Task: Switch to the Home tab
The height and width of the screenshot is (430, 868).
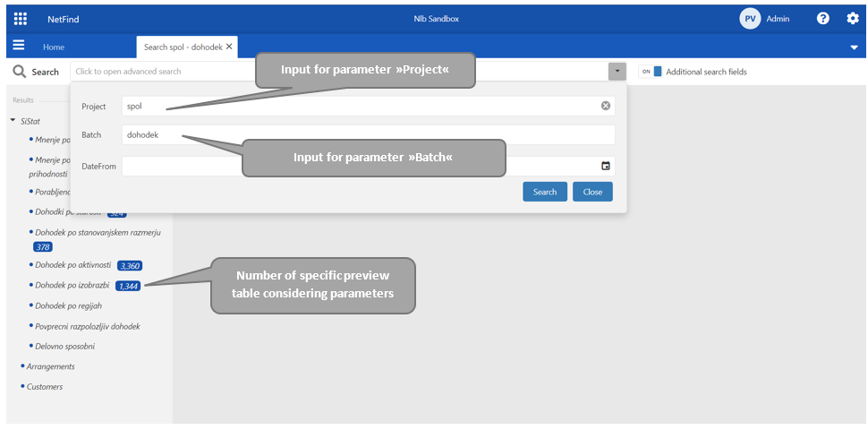Action: [x=54, y=47]
